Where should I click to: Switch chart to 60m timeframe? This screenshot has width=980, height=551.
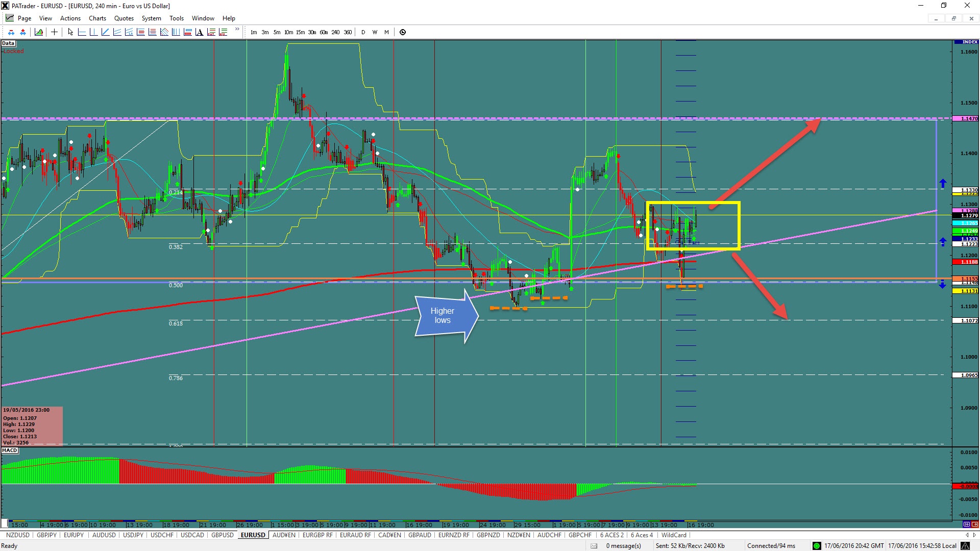pyautogui.click(x=324, y=32)
